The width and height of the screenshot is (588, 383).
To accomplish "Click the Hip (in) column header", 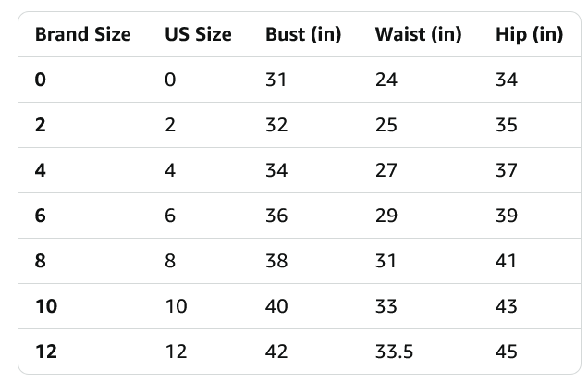I will tap(529, 35).
